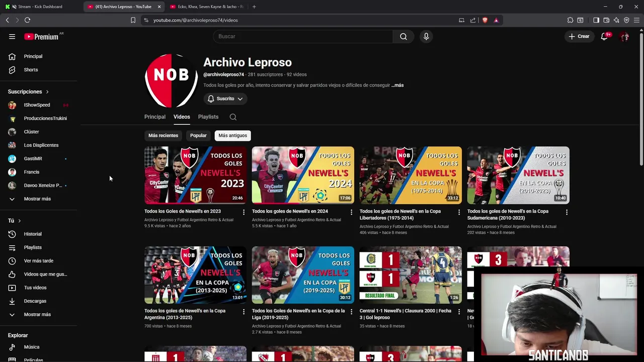The width and height of the screenshot is (644, 362).
Task: Select the Videos channel tab
Action: [x=182, y=117]
